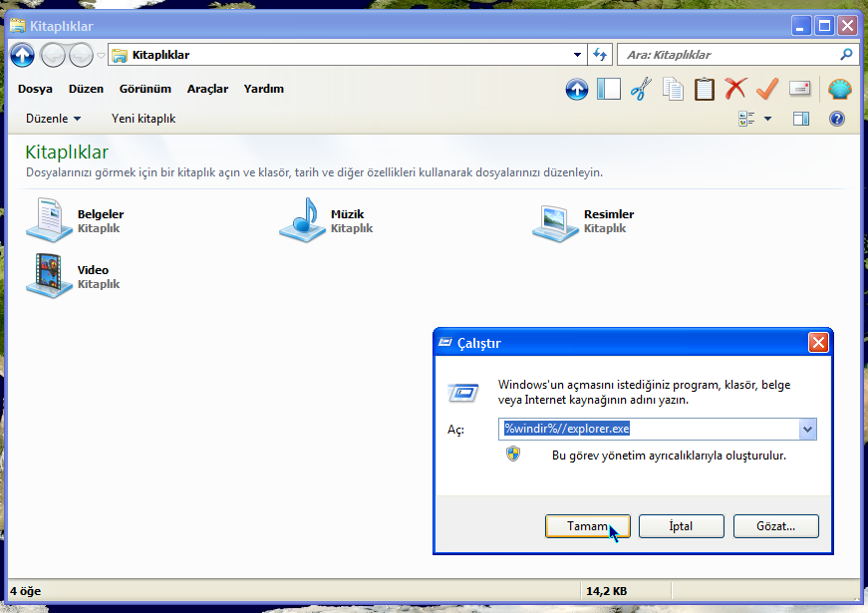Select the Video library
The height and width of the screenshot is (613, 868).
tap(73, 276)
